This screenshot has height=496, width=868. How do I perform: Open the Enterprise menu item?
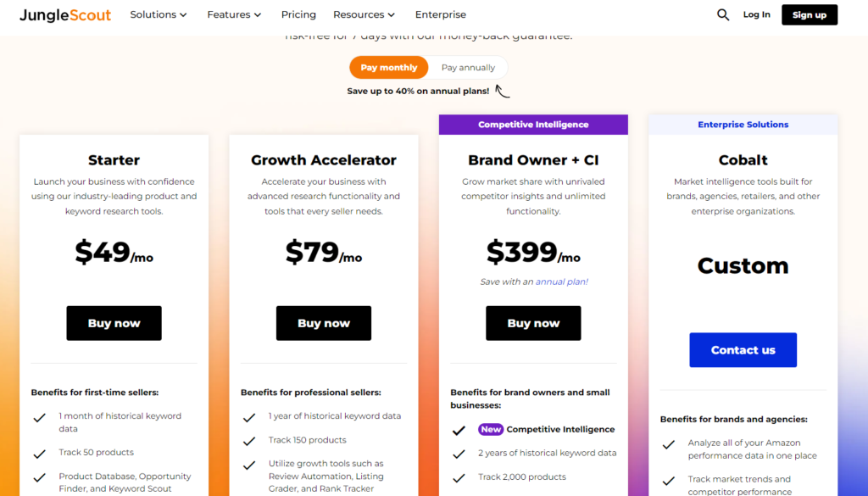pyautogui.click(x=440, y=14)
